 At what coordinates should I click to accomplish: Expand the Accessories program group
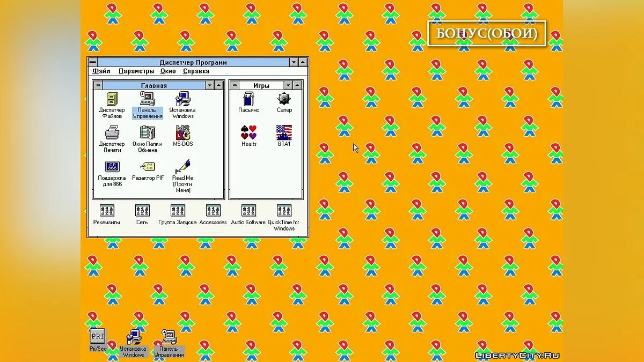pyautogui.click(x=213, y=211)
